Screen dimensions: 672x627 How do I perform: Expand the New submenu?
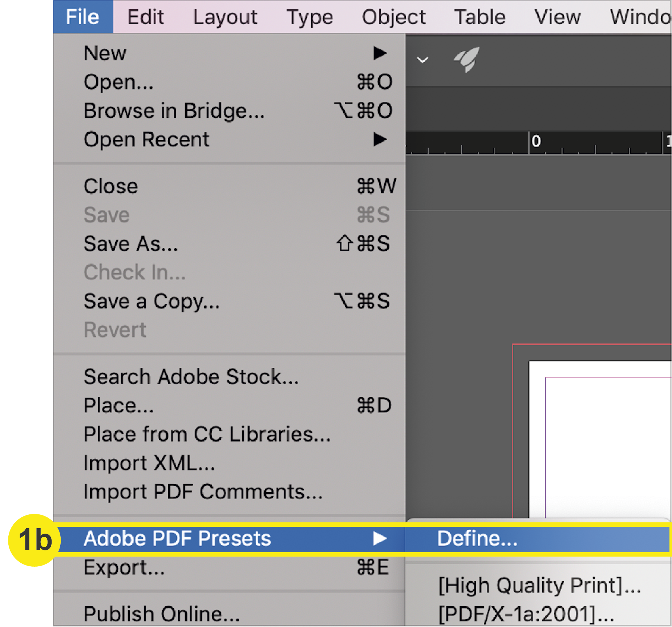pyautogui.click(x=229, y=53)
